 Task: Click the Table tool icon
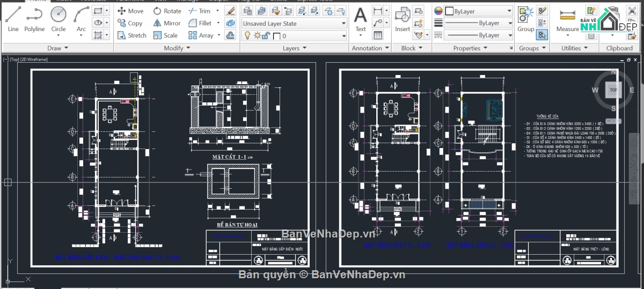(378, 35)
